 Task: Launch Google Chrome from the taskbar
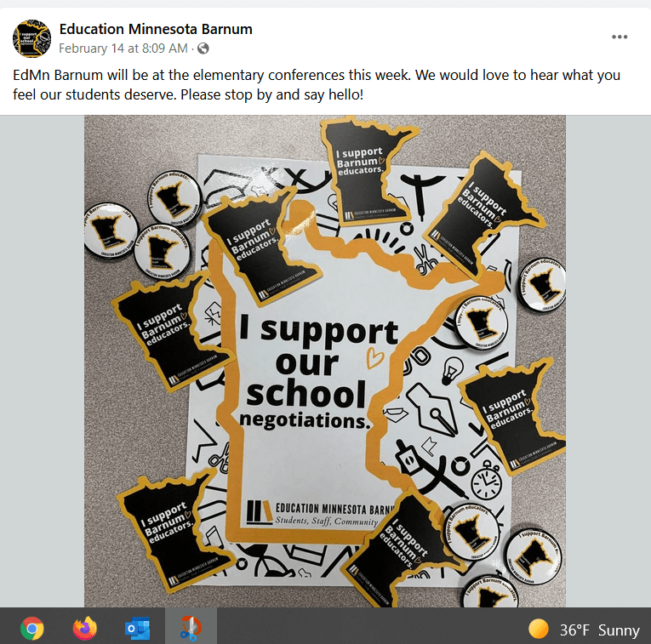[32, 628]
